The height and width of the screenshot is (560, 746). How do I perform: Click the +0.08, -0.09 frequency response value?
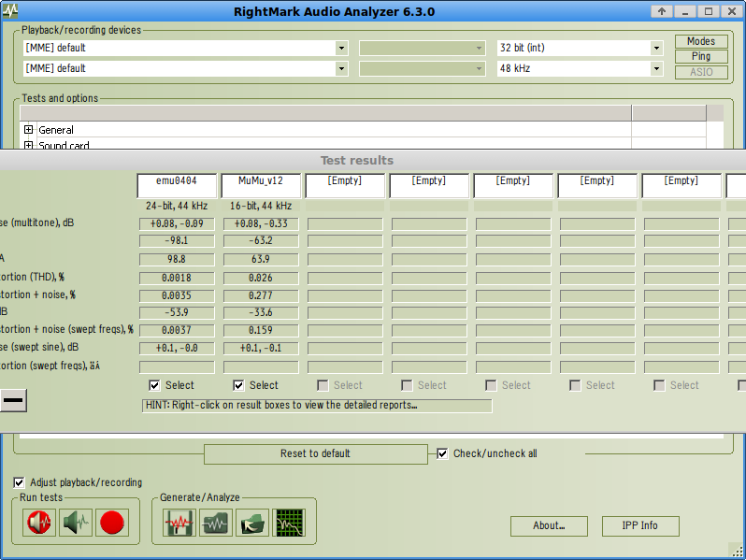[x=177, y=224]
